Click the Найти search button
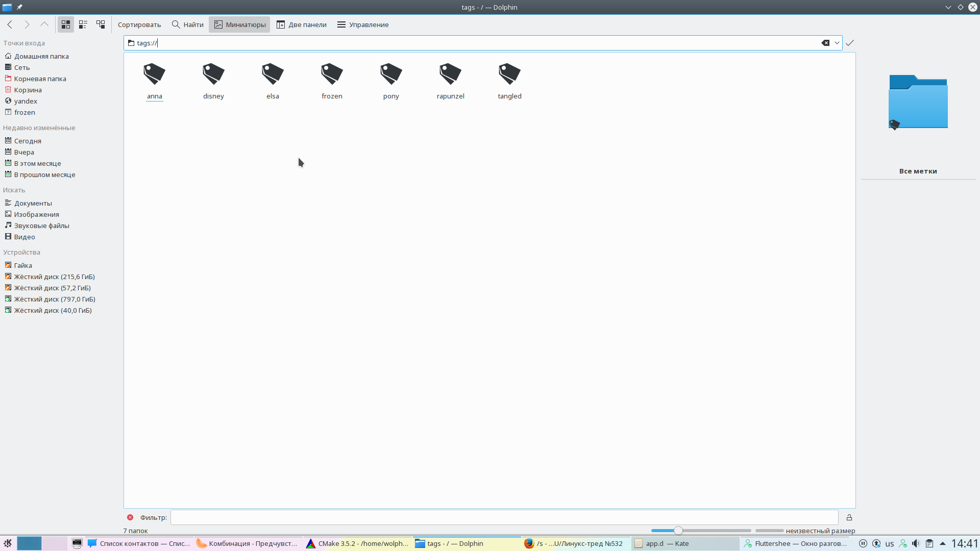Screen dimensions: 980x551 188,24
